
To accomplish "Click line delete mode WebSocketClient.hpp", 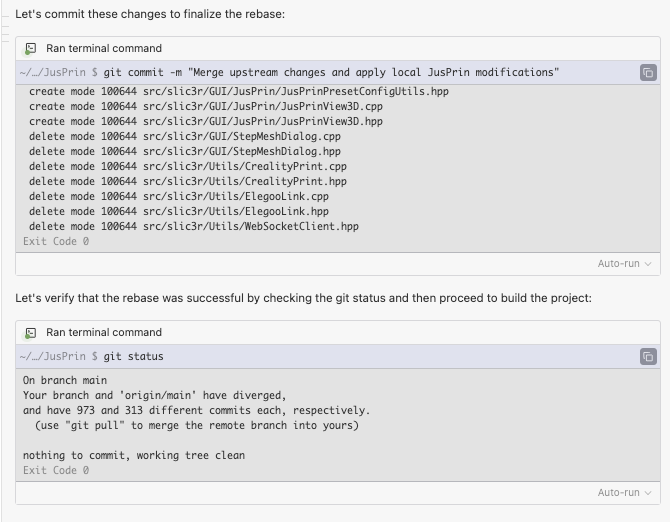I will point(194,226).
